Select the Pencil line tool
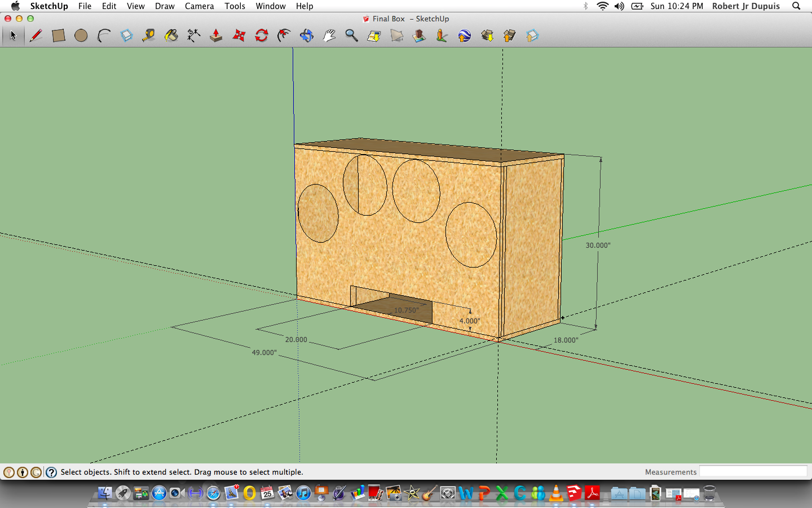Screen dimensions: 812x508 point(36,36)
